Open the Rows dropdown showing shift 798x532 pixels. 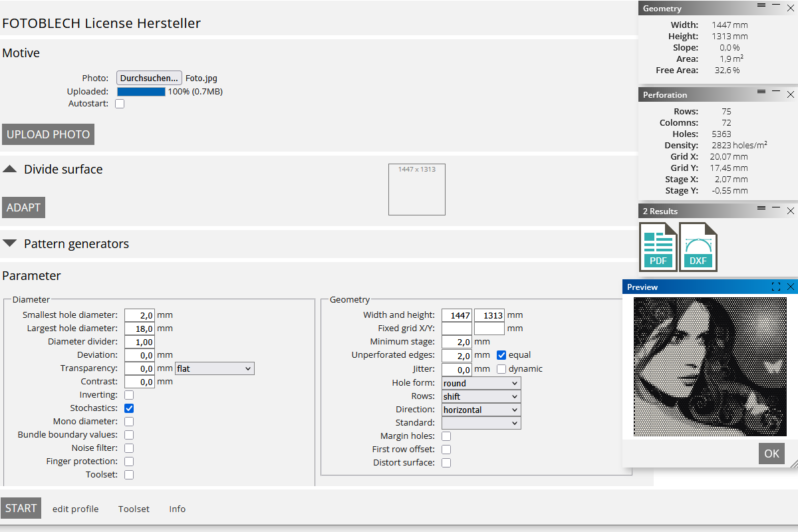481,396
